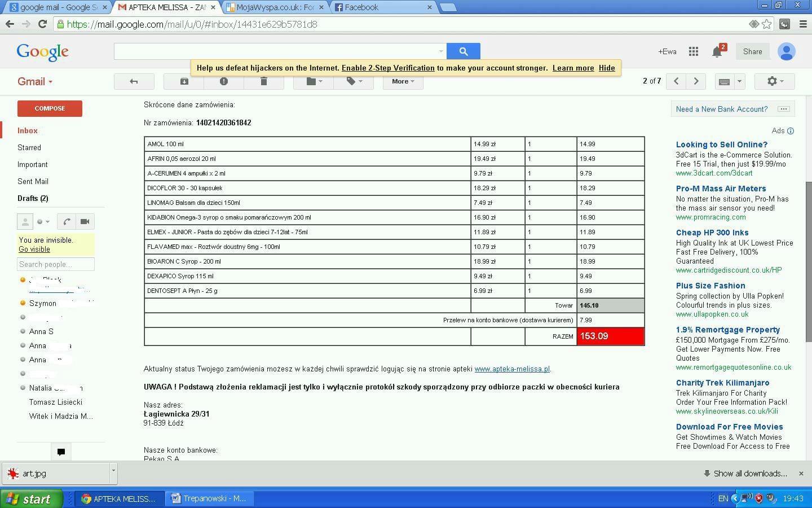Open Drafts (2) folder
This screenshot has width=812, height=508.
33,198
